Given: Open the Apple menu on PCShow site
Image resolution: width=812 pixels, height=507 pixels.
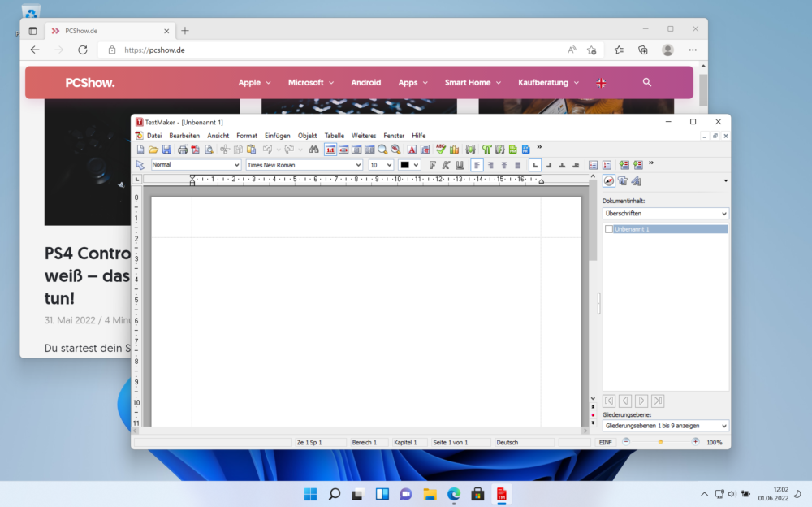Looking at the screenshot, I should 254,82.
